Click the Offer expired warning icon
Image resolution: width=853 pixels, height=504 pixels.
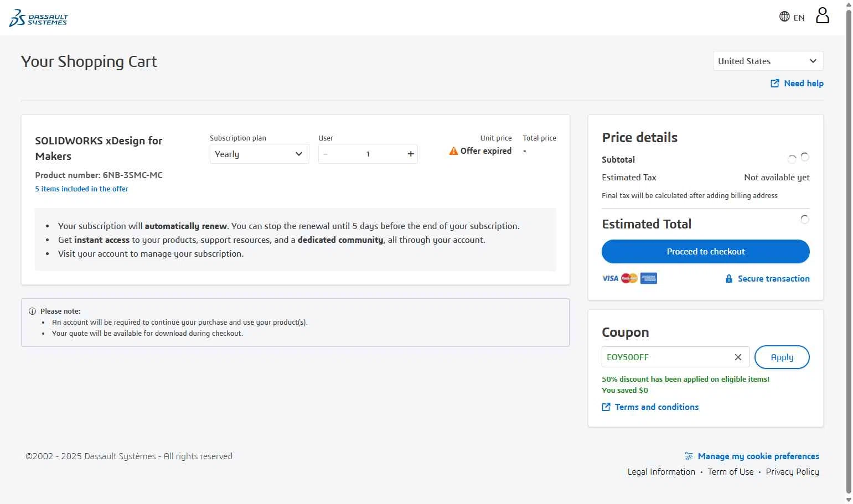453,151
